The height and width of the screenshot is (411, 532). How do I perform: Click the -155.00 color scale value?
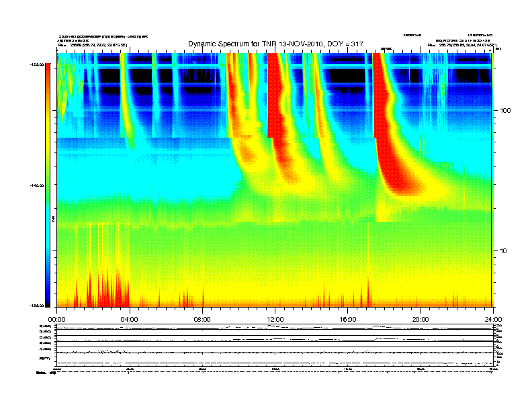(37, 306)
